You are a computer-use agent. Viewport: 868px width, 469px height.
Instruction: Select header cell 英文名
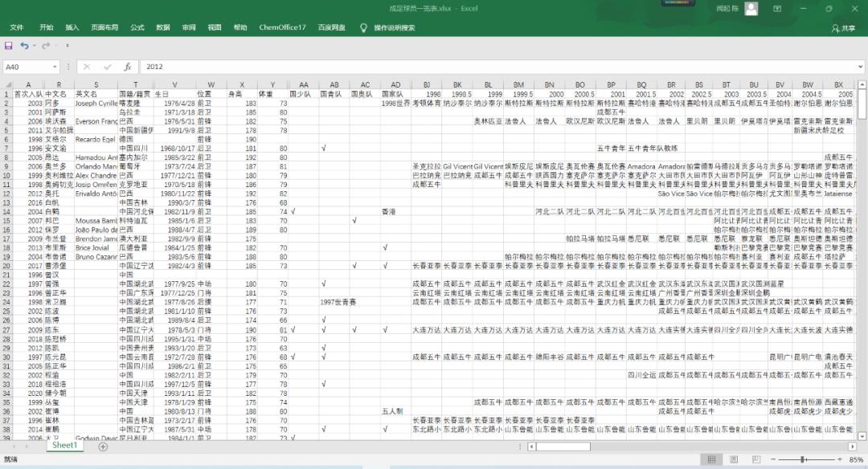click(96, 94)
